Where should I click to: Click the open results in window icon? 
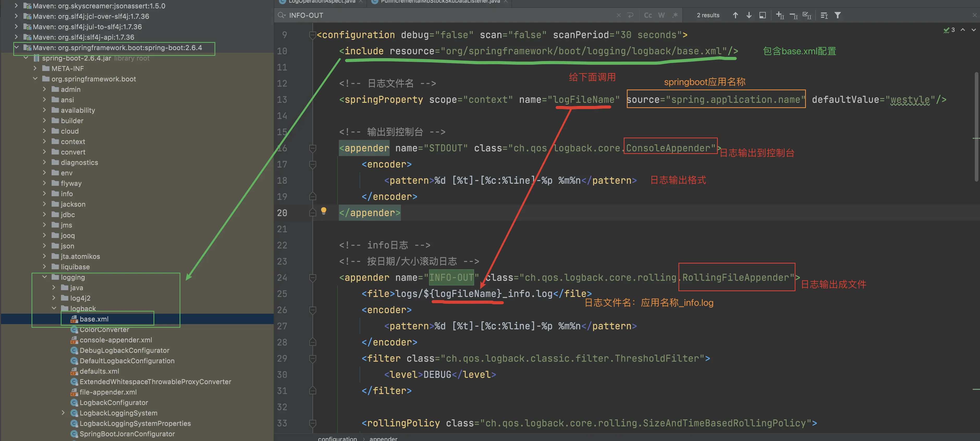pyautogui.click(x=762, y=15)
